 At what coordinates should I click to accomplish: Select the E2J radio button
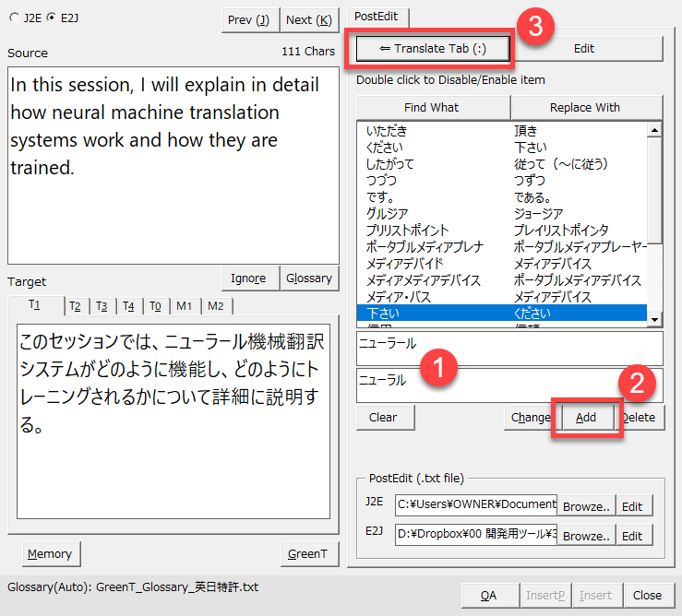(x=52, y=18)
